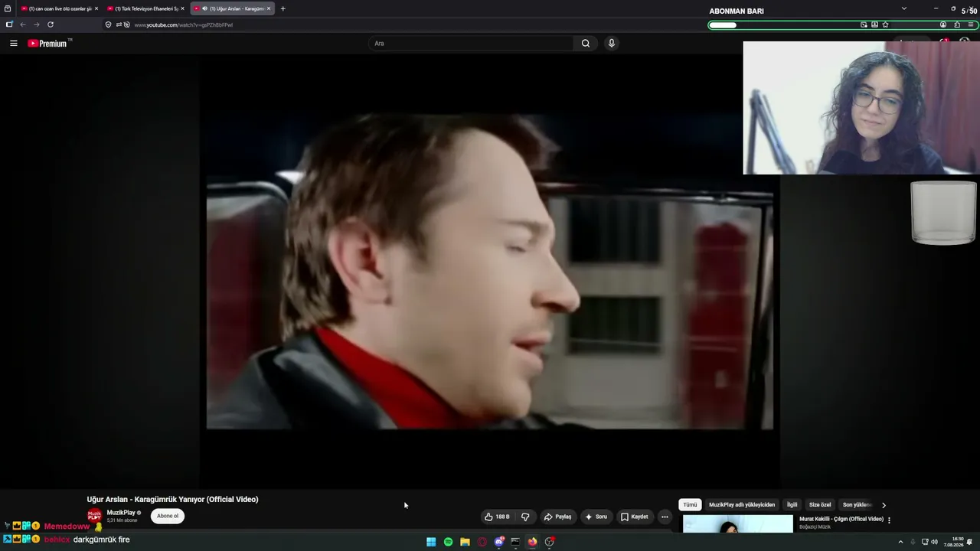Expand the tab list dropdown chevron
The width and height of the screenshot is (980, 551).
pos(903,8)
